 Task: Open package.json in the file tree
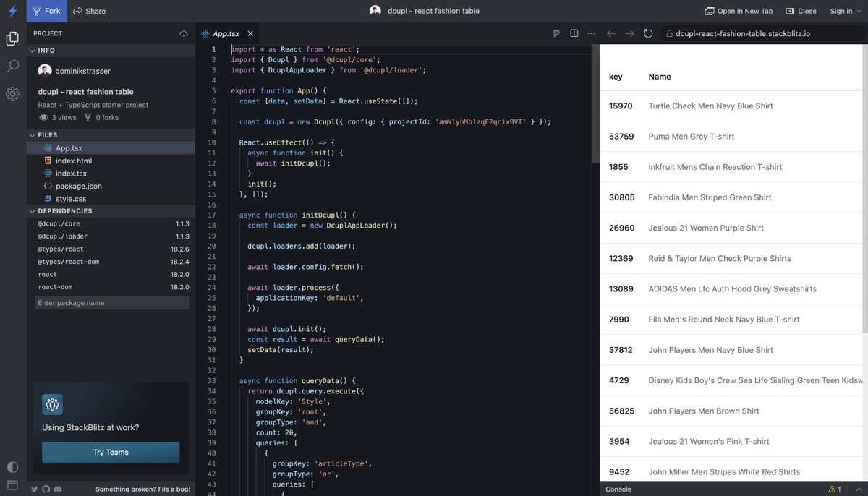[111, 186]
